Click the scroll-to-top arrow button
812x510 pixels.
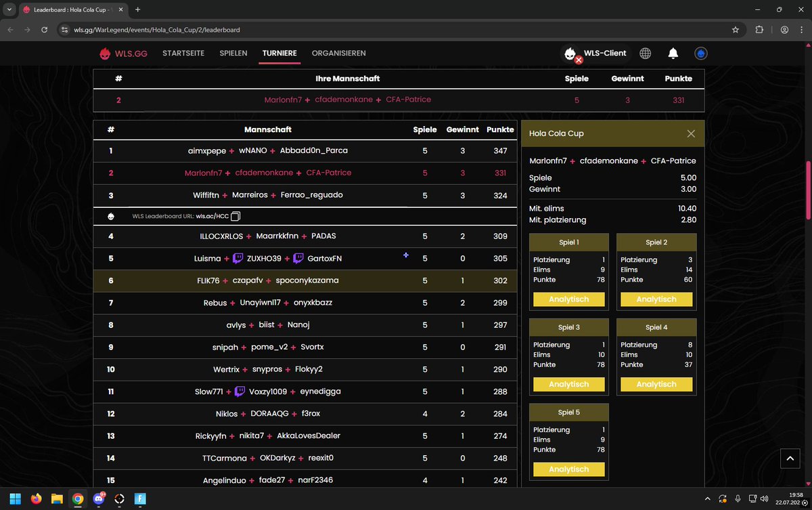pos(790,459)
